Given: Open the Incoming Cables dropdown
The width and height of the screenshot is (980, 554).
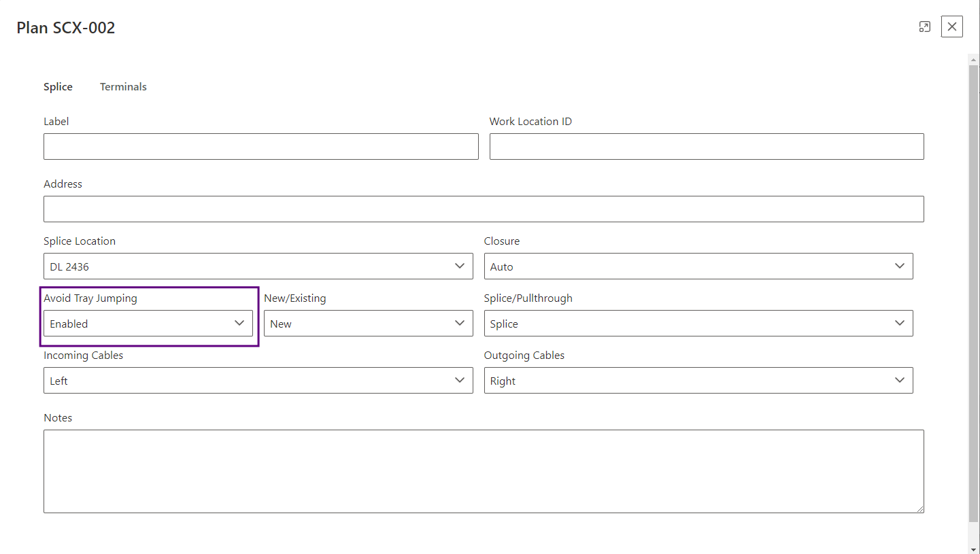Looking at the screenshot, I should [258, 381].
